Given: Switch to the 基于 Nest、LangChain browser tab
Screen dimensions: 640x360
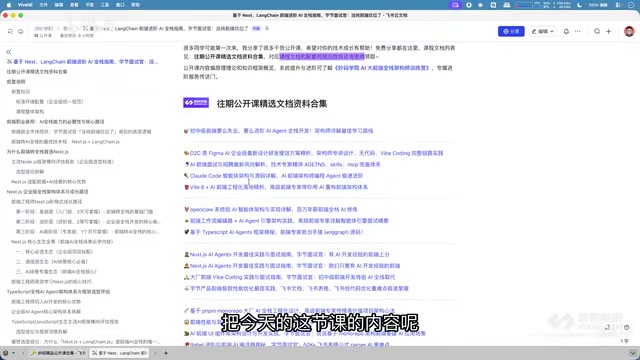Looking at the screenshot, I should 120,353.
